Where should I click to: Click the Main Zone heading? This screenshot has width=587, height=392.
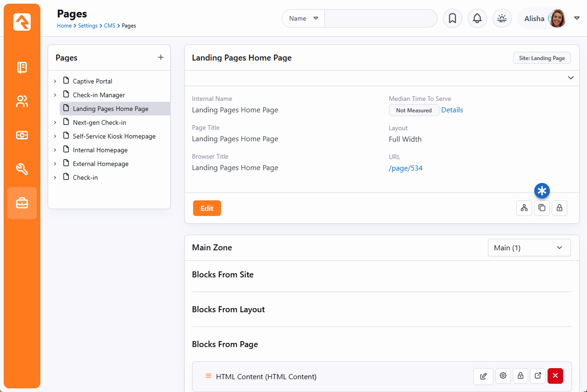click(212, 248)
